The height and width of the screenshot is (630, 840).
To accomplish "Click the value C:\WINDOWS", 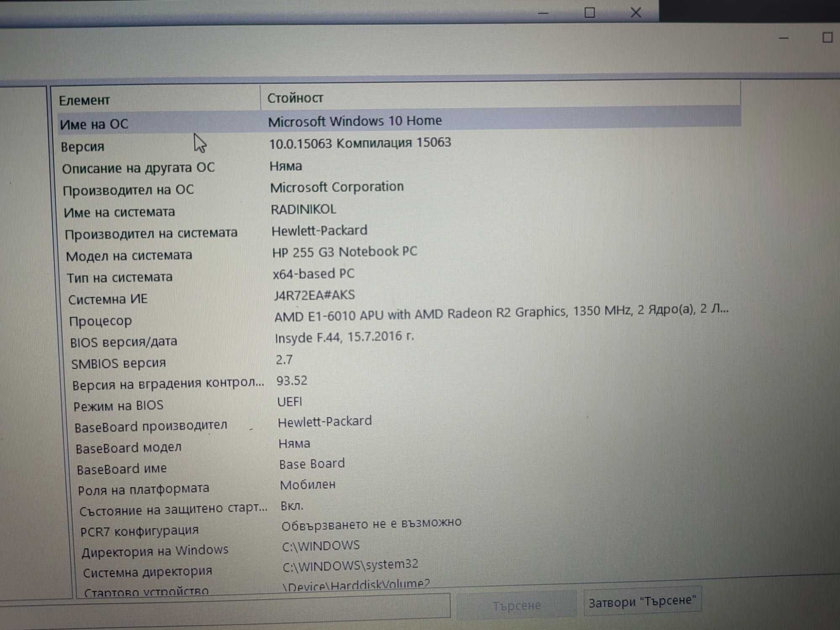I will pyautogui.click(x=321, y=546).
